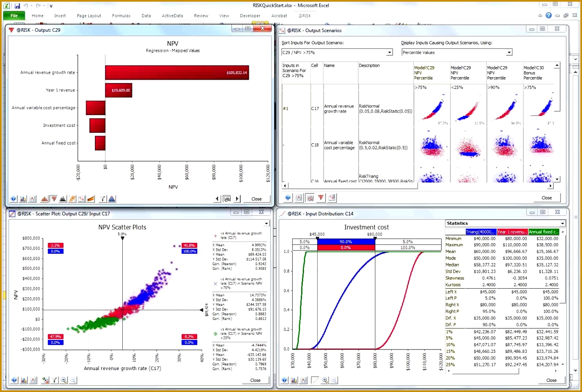Image resolution: width=582 pixels, height=392 pixels.
Task: Open the File tab
Action: [x=14, y=16]
